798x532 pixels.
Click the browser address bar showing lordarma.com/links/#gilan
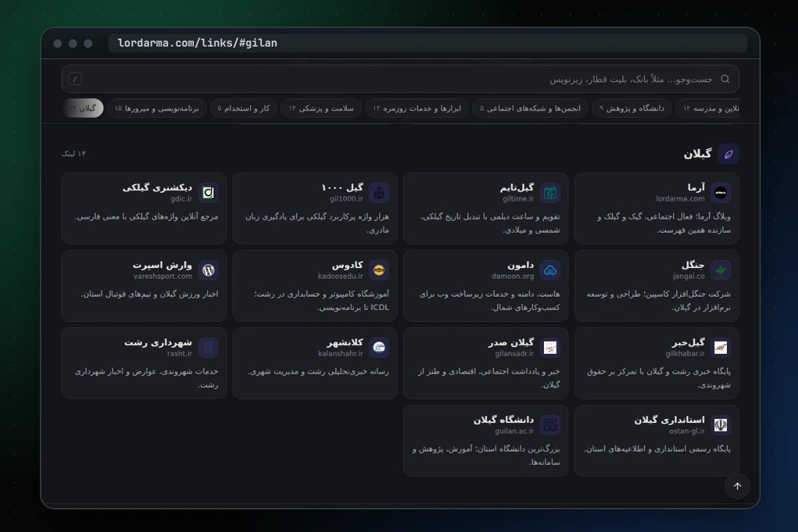pos(428,43)
